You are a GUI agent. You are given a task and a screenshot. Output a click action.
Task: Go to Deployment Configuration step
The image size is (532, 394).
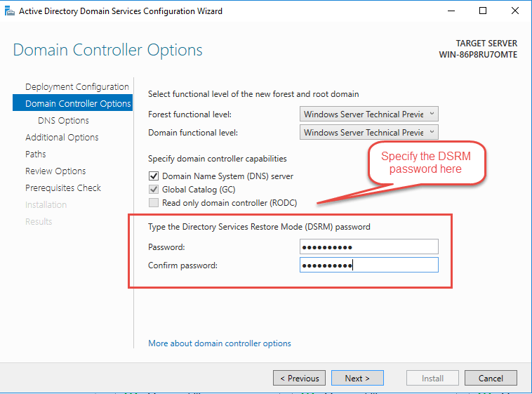pos(77,87)
